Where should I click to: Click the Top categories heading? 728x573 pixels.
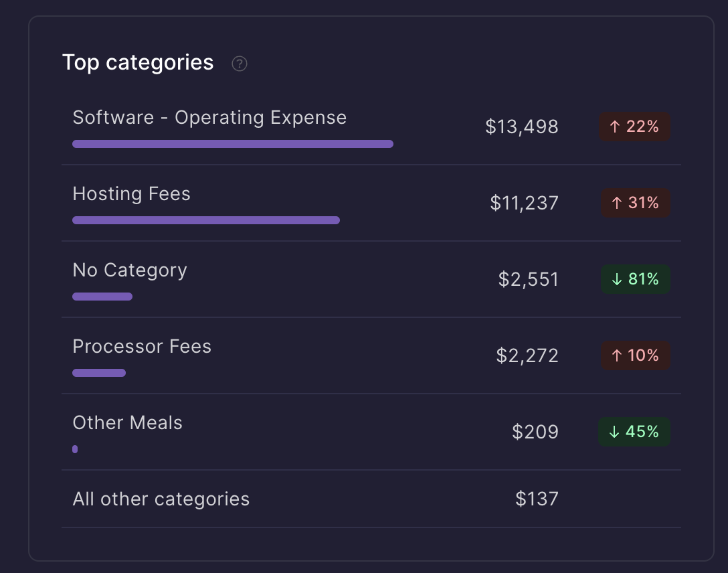[x=138, y=62]
